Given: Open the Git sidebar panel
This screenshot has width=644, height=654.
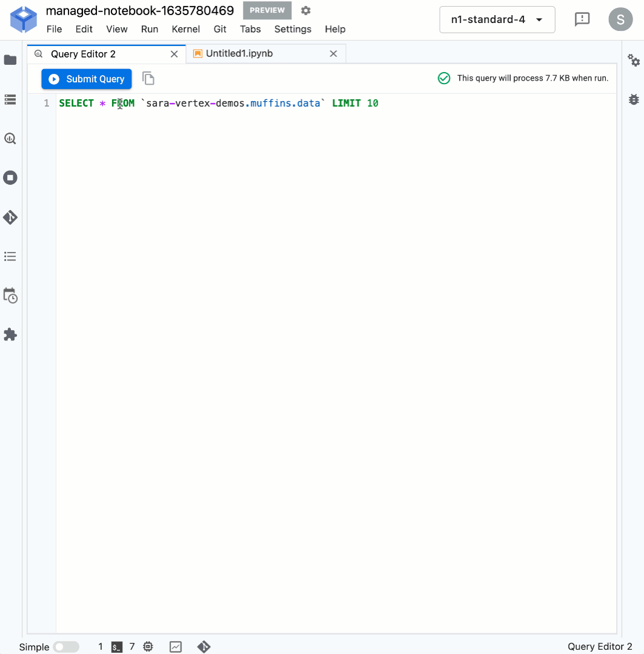Looking at the screenshot, I should [10, 217].
